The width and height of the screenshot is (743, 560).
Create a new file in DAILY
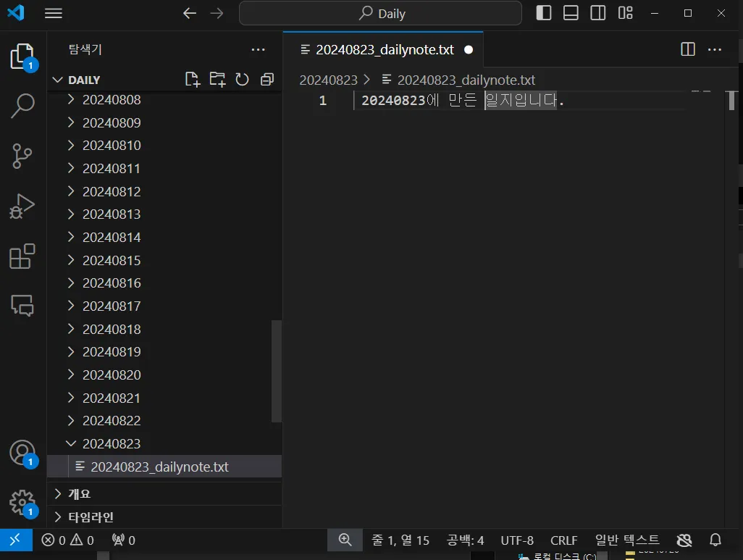(193, 79)
